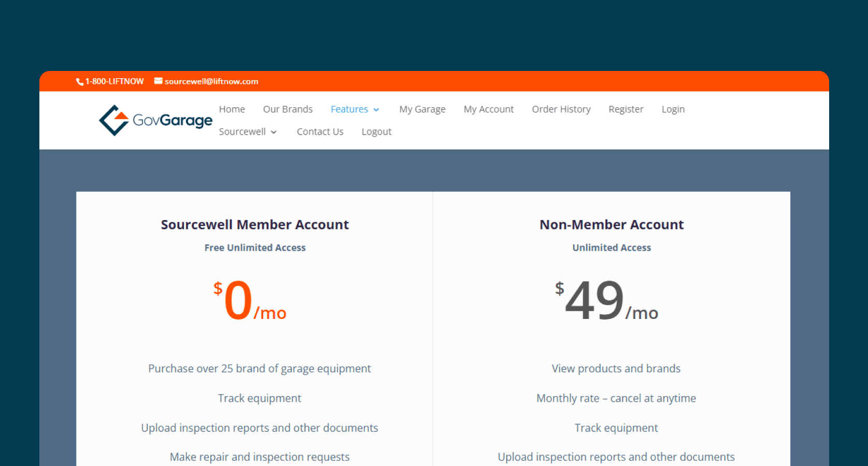
Task: Click 'Make repair and inspection requests' text
Action: pyautogui.click(x=260, y=457)
